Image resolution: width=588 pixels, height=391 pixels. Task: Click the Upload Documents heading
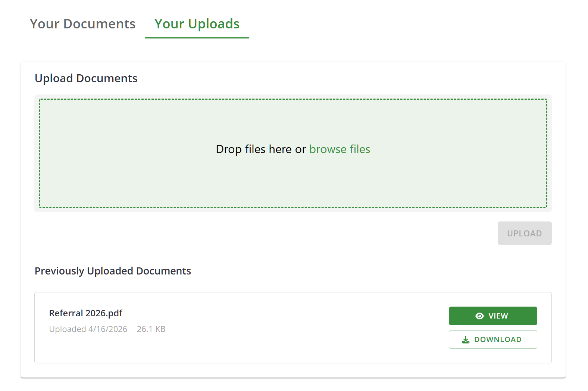86,78
